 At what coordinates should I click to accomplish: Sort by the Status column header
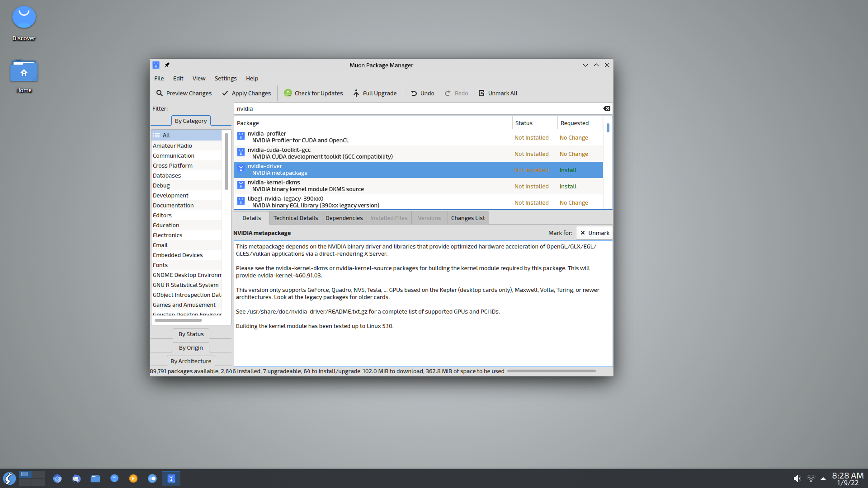point(535,123)
